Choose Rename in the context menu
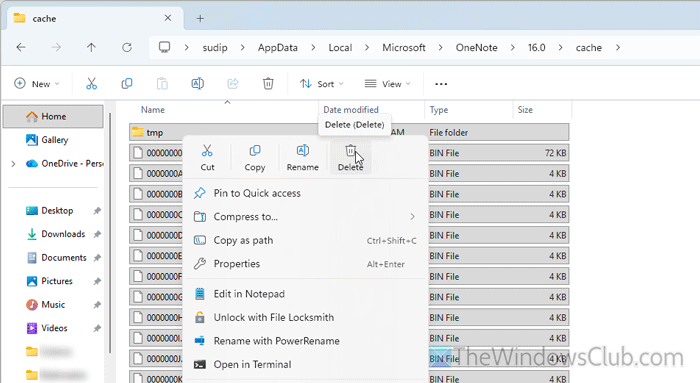 point(303,158)
